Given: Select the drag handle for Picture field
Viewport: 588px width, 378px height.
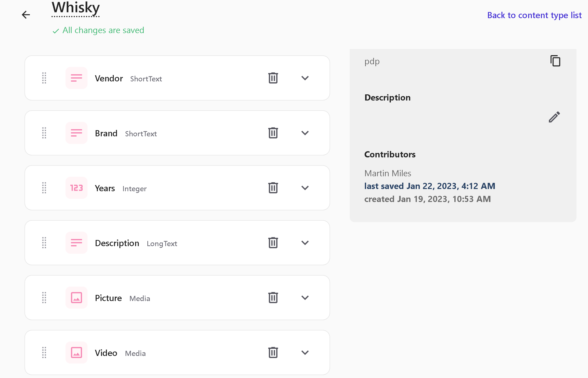Looking at the screenshot, I should pos(45,297).
